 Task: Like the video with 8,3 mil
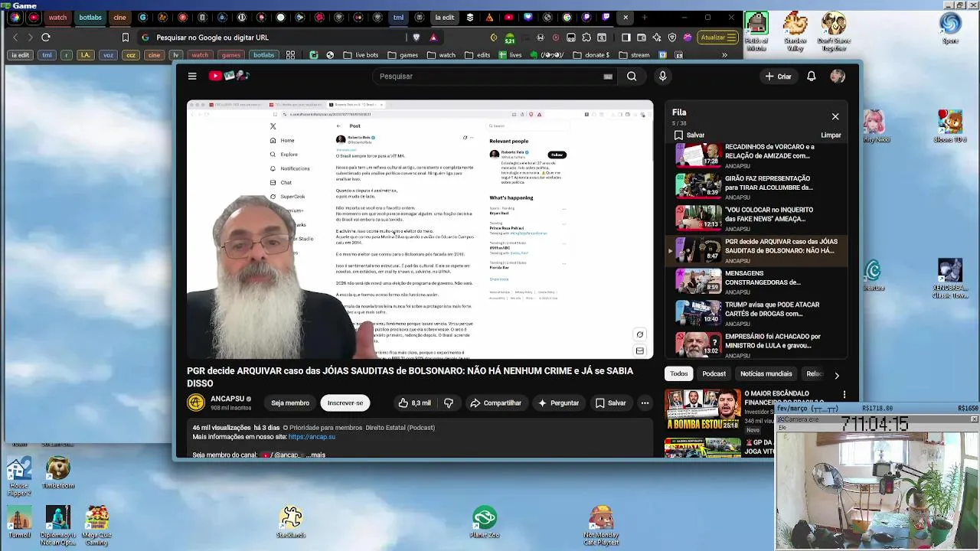414,403
